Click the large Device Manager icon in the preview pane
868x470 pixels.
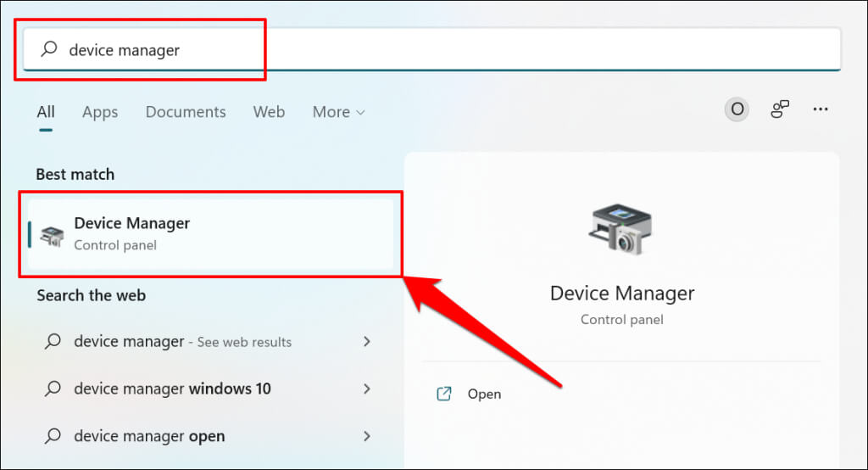tap(620, 229)
